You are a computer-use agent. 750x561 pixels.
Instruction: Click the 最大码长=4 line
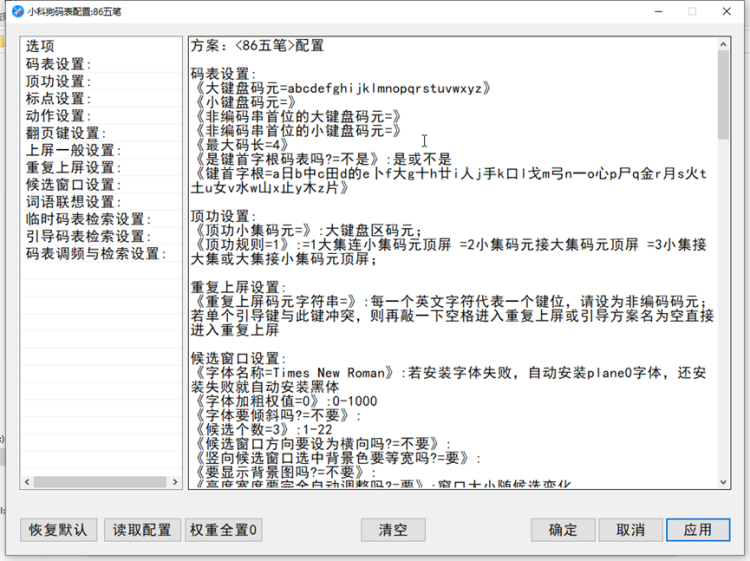coord(241,145)
